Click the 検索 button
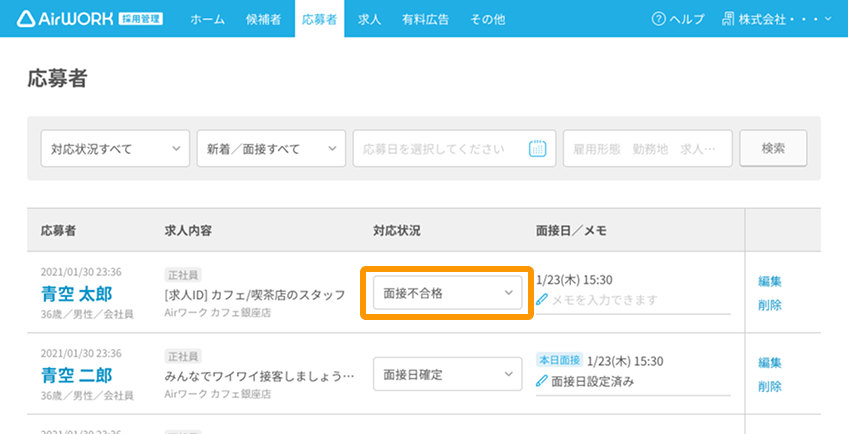Image resolution: width=848 pixels, height=434 pixels. click(773, 148)
